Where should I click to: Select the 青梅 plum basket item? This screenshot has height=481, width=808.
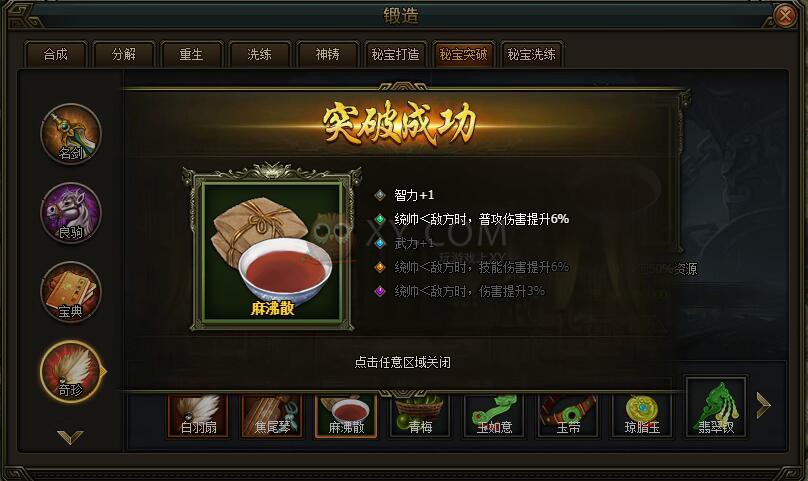(420, 416)
